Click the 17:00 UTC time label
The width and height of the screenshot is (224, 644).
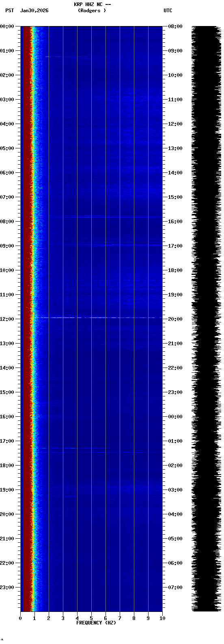(x=175, y=246)
